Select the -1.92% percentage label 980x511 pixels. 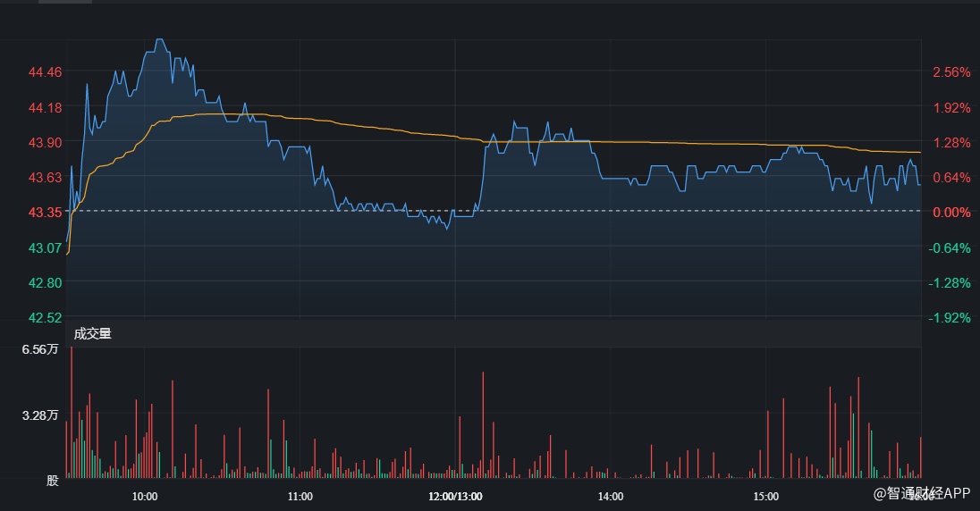(x=950, y=317)
